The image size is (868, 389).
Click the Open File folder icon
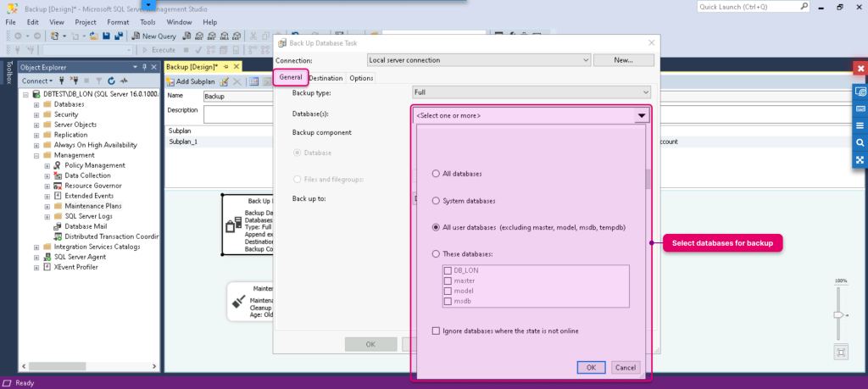point(93,36)
